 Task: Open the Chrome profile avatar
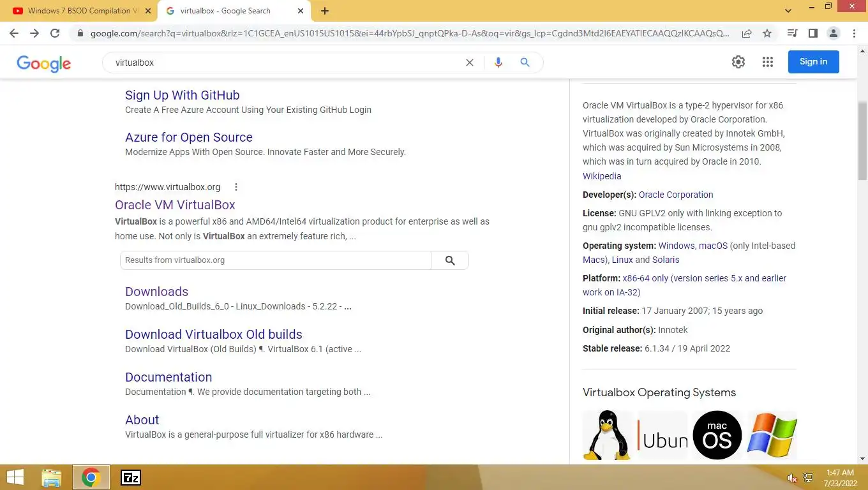click(x=834, y=33)
